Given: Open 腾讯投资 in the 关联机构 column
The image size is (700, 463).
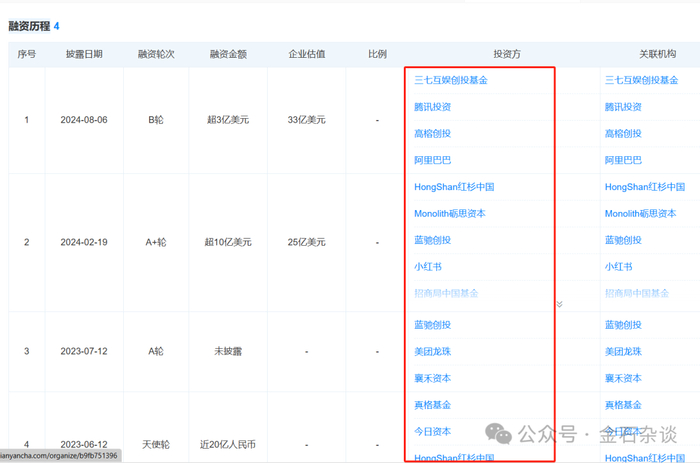Looking at the screenshot, I should [x=623, y=107].
